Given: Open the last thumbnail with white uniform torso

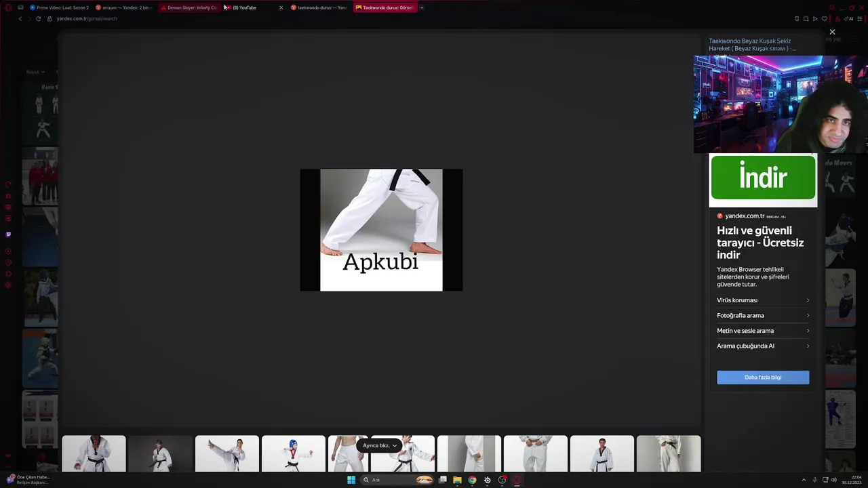Looking at the screenshot, I should [669, 453].
